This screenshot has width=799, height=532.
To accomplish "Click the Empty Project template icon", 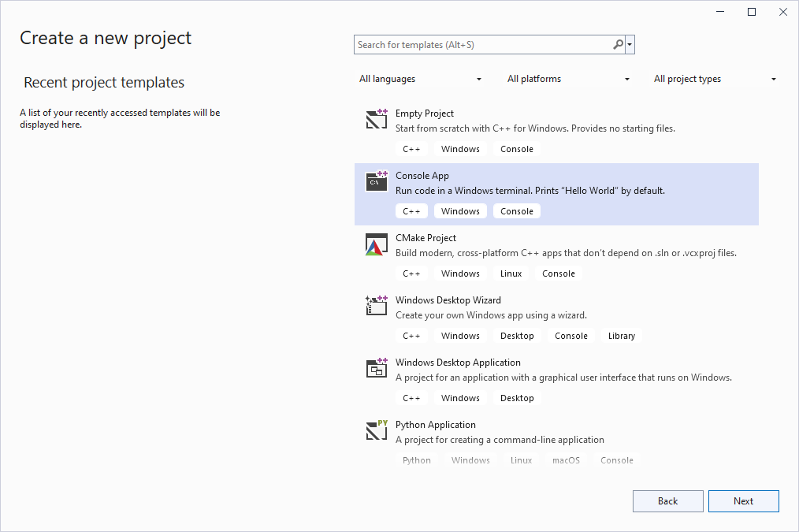I will [x=376, y=119].
